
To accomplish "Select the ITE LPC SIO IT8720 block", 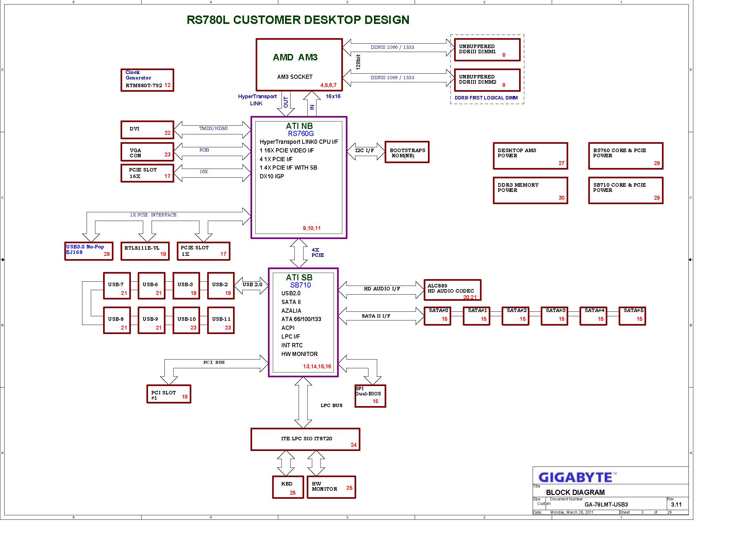I will click(305, 439).
